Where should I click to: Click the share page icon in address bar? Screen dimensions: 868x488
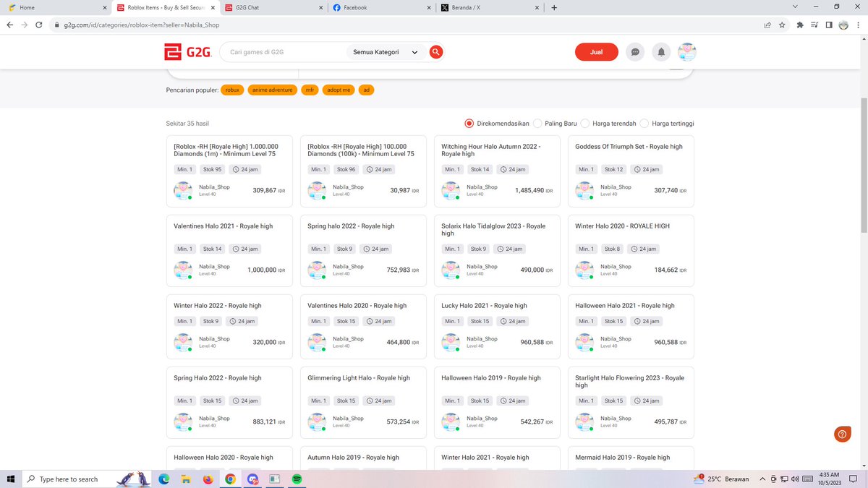point(767,25)
